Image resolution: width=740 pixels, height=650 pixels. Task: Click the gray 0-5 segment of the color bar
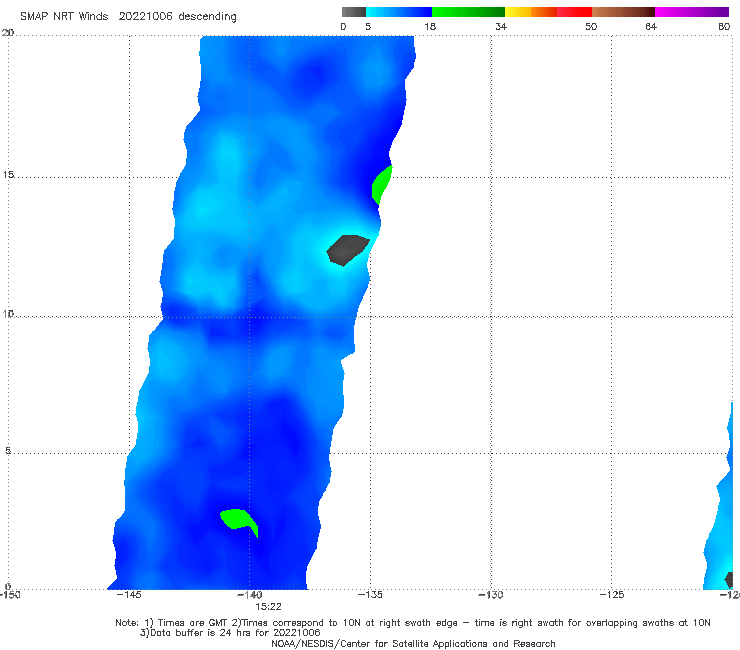click(x=354, y=12)
